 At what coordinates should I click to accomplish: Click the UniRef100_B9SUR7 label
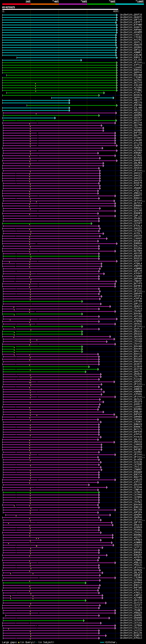click(131, 241)
